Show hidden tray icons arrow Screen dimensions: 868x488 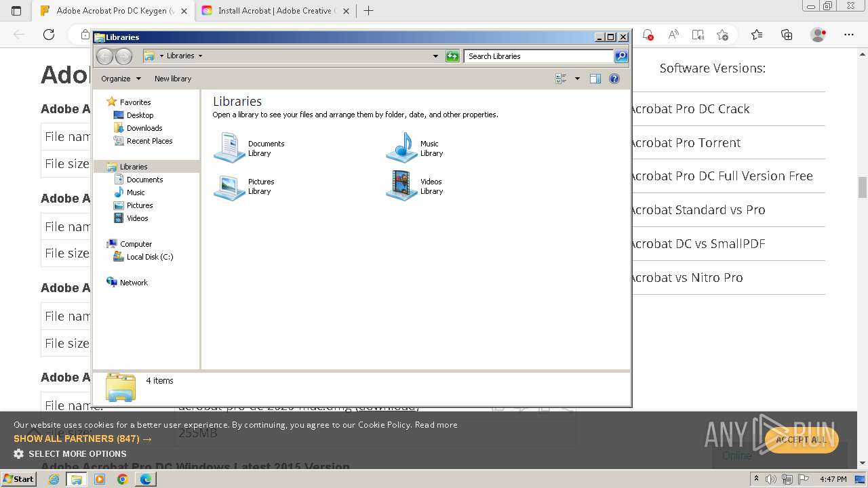(x=756, y=479)
